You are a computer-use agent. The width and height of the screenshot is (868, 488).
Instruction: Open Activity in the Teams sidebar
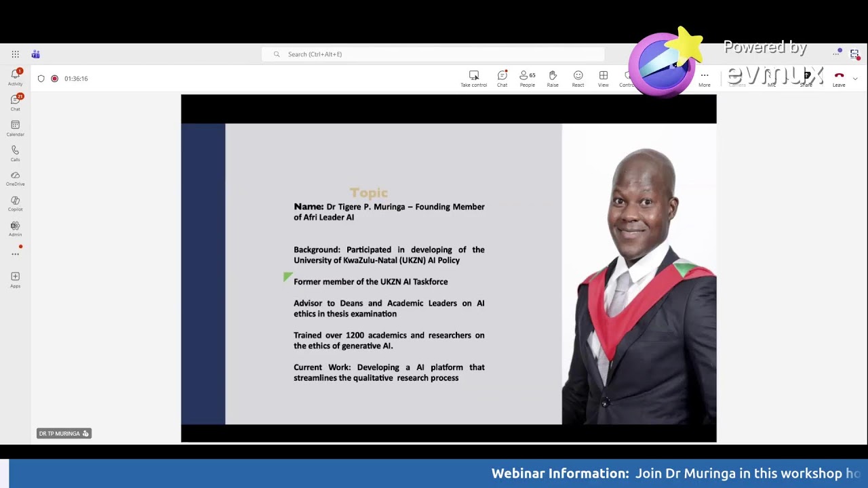(x=15, y=77)
